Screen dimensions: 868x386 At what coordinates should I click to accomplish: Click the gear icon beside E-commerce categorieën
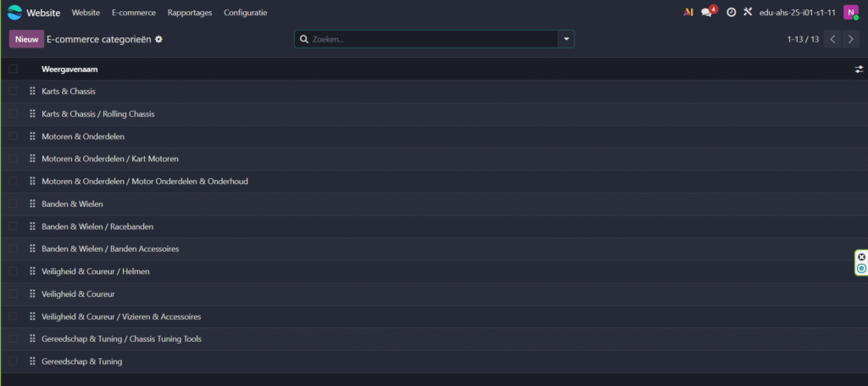pos(159,39)
